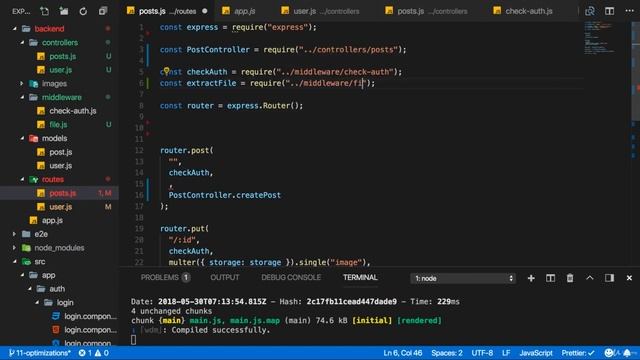Move panel to the right side
Screen dimensions: 640x360
pos(609,278)
